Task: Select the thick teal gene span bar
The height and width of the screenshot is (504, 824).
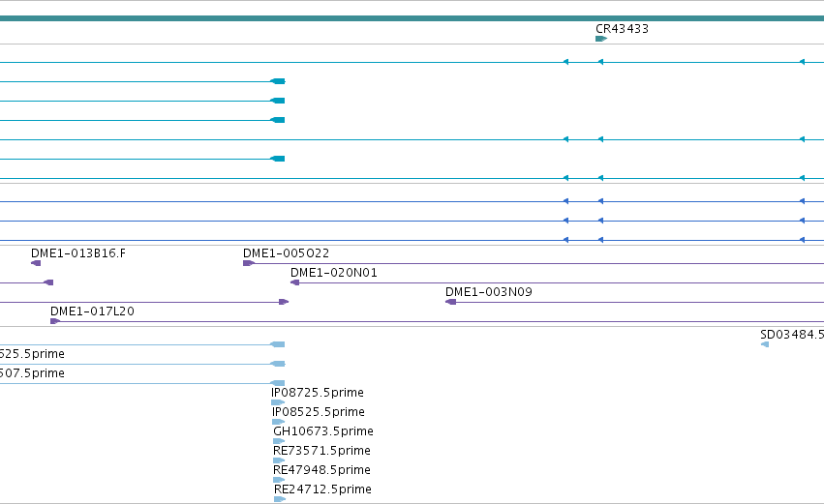Action: 412,18
